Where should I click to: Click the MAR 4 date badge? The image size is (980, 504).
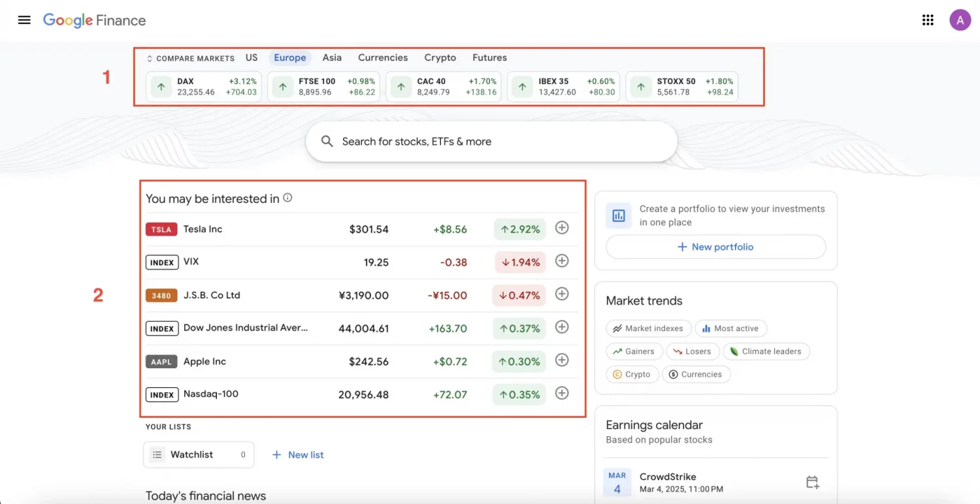pos(617,482)
